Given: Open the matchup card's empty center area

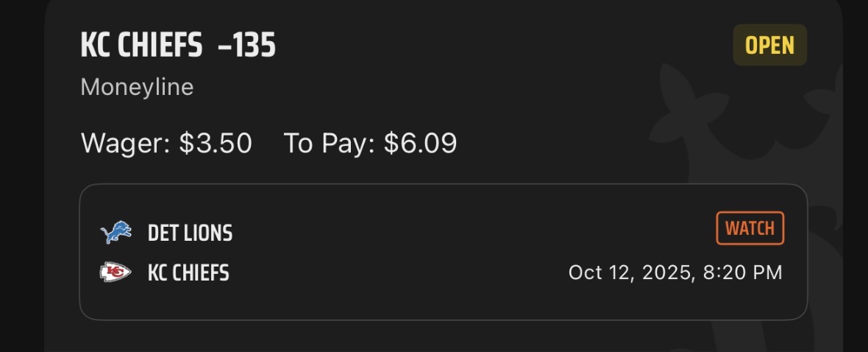Looking at the screenshot, I should (x=441, y=252).
